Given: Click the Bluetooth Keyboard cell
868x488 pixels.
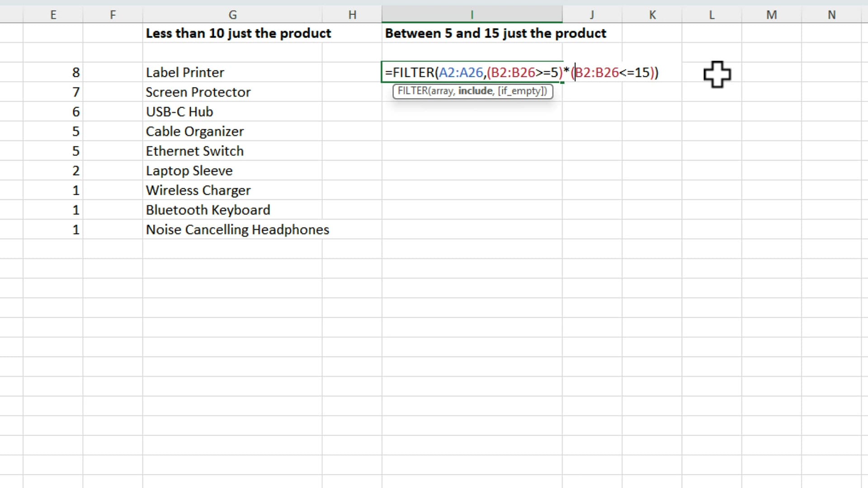Looking at the screenshot, I should pyautogui.click(x=232, y=210).
